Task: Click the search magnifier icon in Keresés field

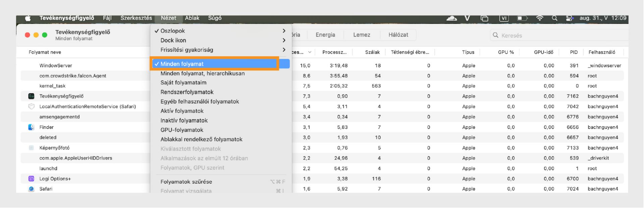Action: click(x=495, y=35)
